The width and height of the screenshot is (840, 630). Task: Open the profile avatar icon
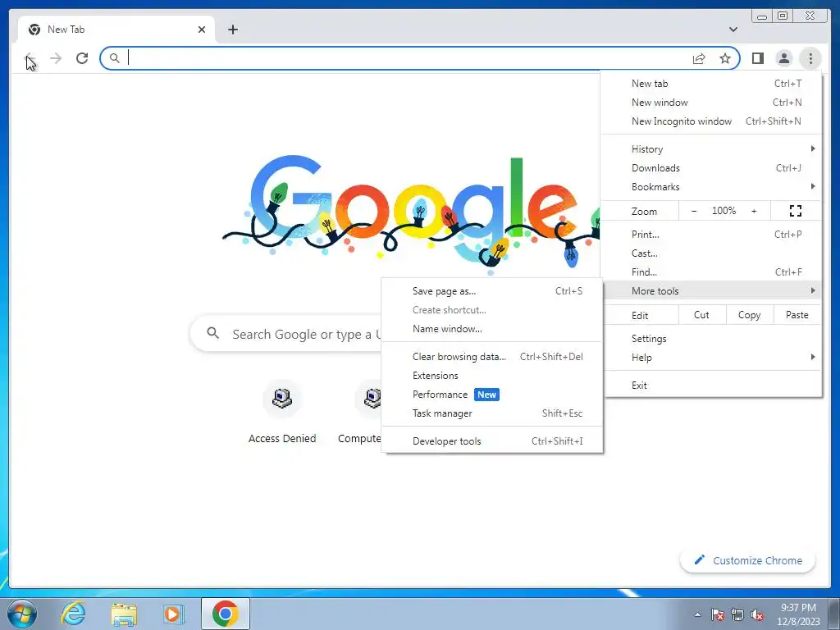pos(783,58)
